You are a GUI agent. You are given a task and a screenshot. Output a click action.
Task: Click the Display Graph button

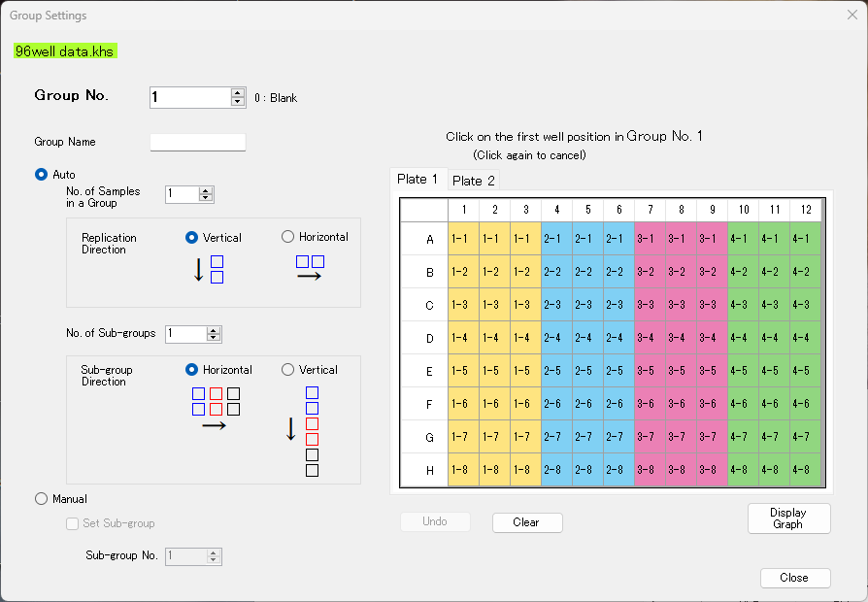tap(788, 518)
